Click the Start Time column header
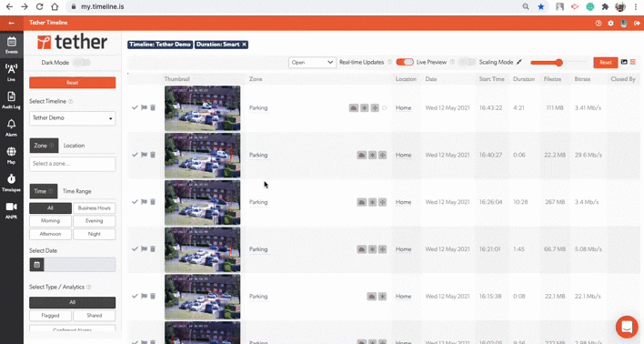The width and height of the screenshot is (644, 344). point(491,79)
